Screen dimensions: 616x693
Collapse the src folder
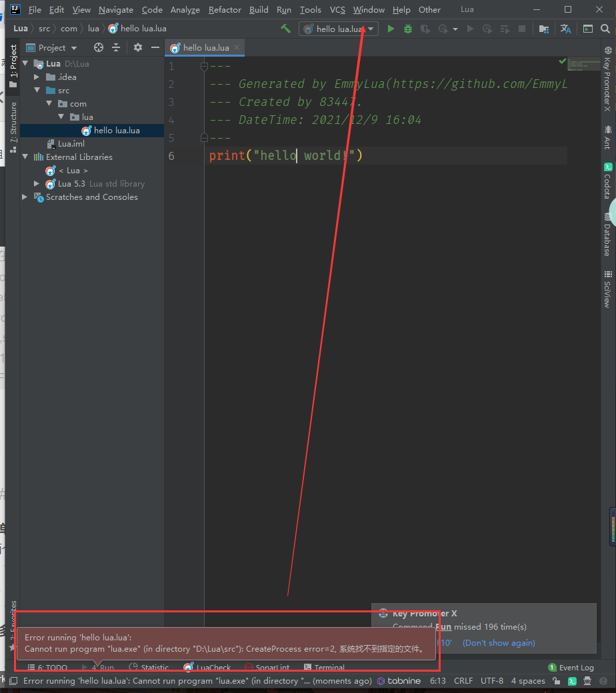[x=37, y=90]
